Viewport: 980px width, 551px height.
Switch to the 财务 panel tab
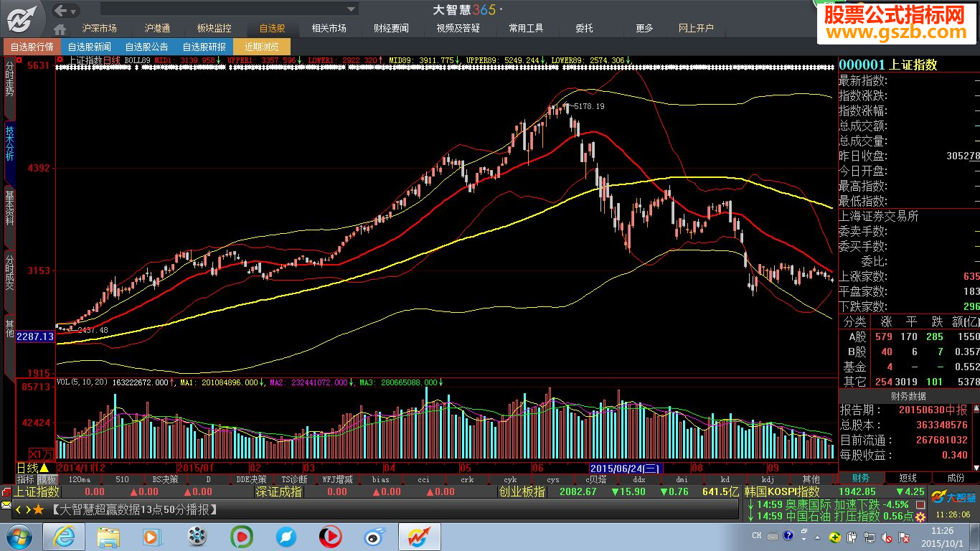point(861,478)
